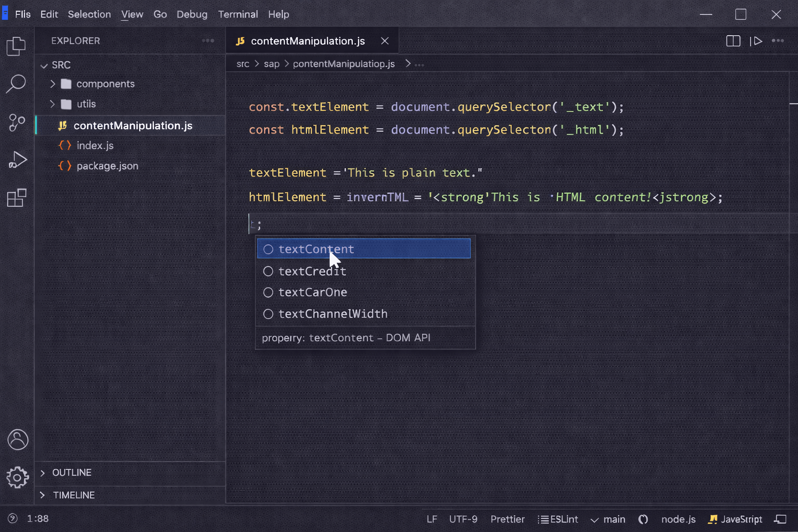798x532 pixels.
Task: Select the contentManipulation.js editor tab
Action: (308, 41)
